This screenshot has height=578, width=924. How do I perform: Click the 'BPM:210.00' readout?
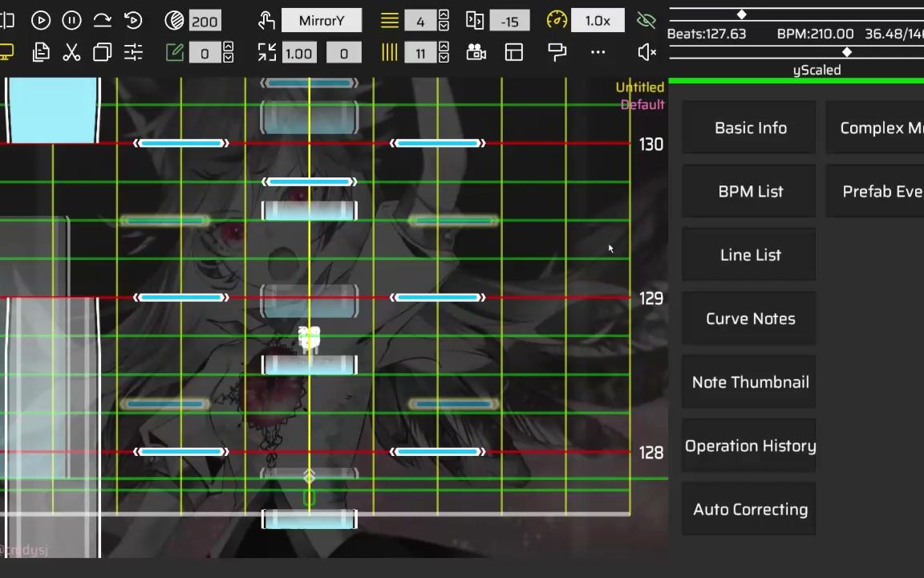[815, 34]
